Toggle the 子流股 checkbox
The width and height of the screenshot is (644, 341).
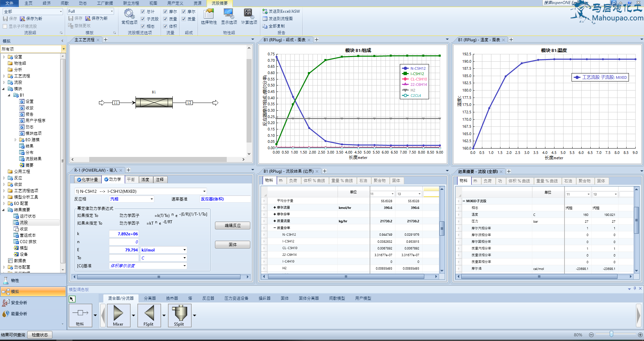pyautogui.click(x=143, y=19)
